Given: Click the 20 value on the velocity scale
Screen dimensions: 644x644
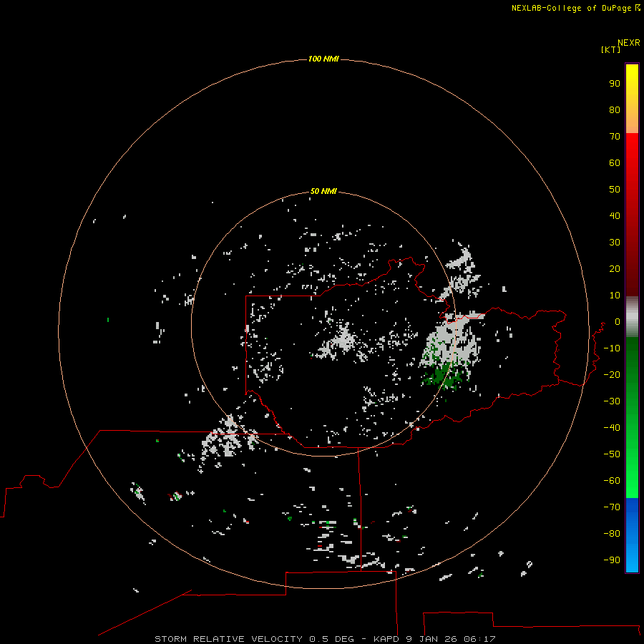Looking at the screenshot, I should tap(615, 268).
